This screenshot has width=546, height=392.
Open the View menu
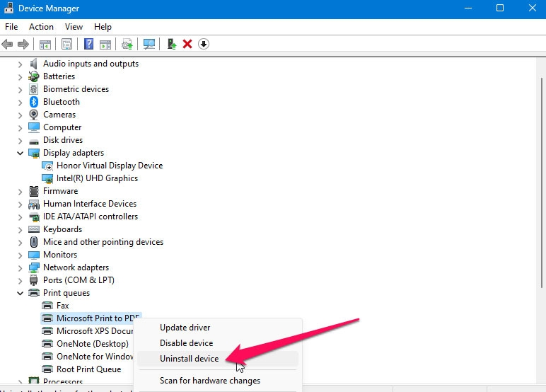coord(74,27)
